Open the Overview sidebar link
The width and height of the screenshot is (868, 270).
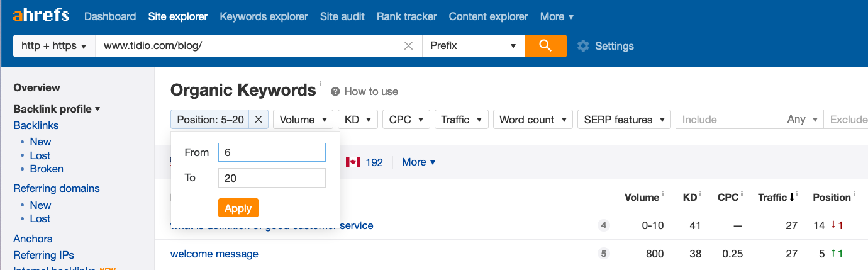pyautogui.click(x=37, y=87)
